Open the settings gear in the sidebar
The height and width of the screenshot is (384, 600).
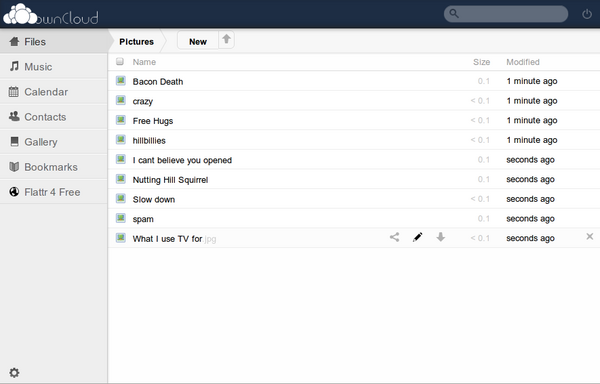(14, 373)
